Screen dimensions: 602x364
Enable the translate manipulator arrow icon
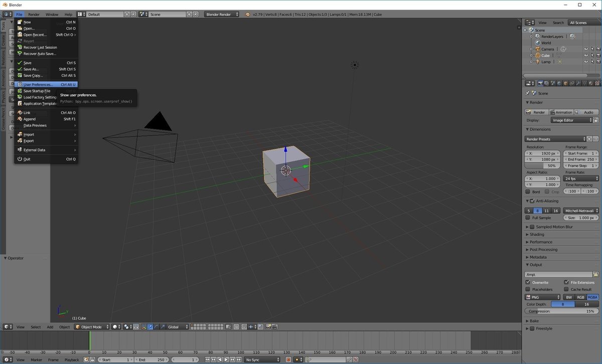click(150, 327)
